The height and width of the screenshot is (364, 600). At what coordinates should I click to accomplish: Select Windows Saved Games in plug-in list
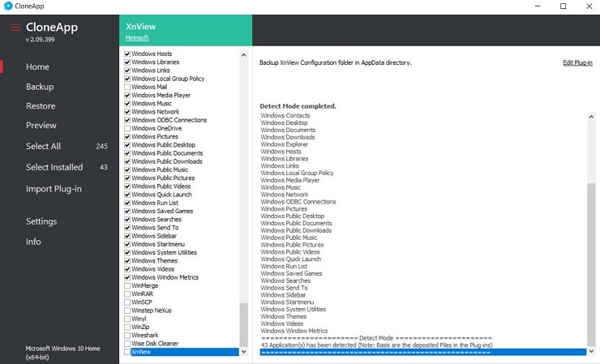click(x=162, y=211)
